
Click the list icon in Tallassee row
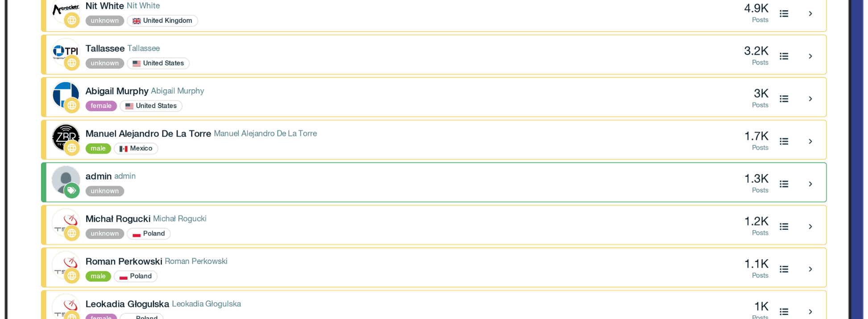coord(784,56)
